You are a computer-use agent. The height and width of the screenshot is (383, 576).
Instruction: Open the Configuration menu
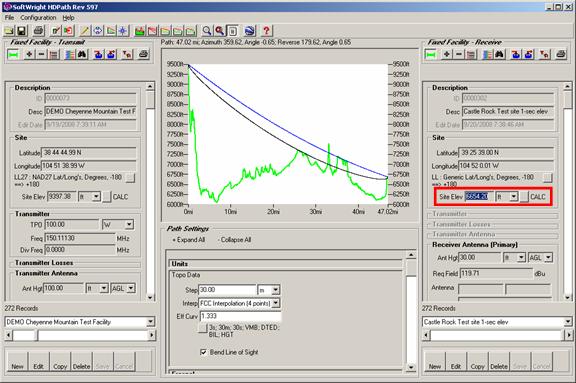point(38,18)
